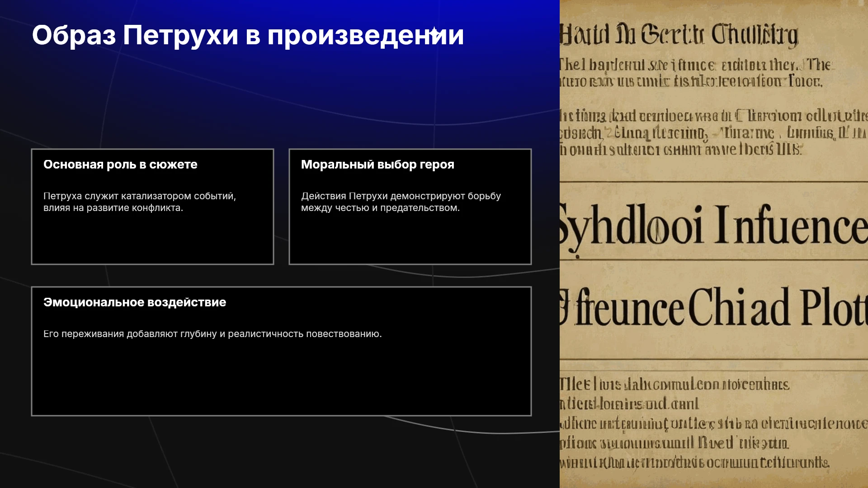Click the small paragraph text at image bottom
The height and width of the screenshot is (488, 868).
(714, 423)
